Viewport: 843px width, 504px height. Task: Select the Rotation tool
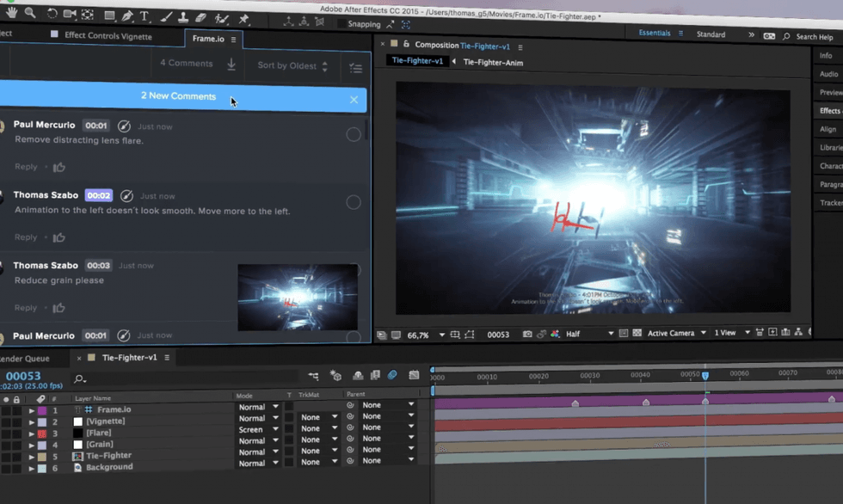coord(52,14)
